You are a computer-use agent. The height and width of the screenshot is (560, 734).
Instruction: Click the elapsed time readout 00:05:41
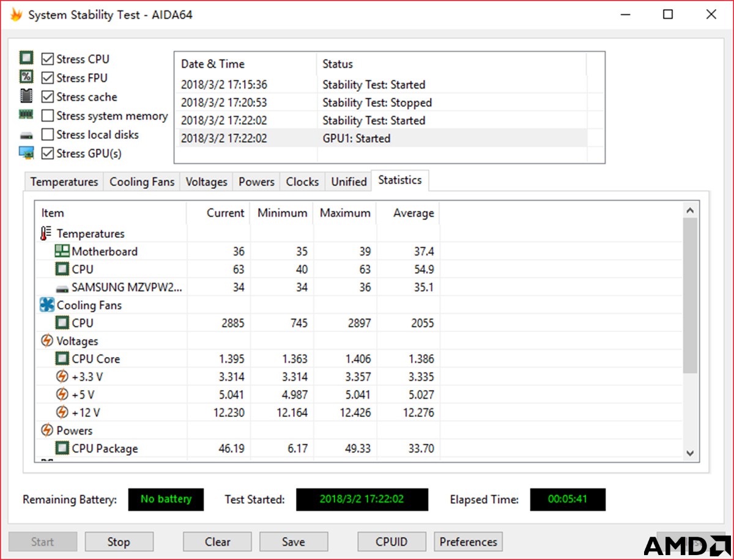click(x=568, y=499)
